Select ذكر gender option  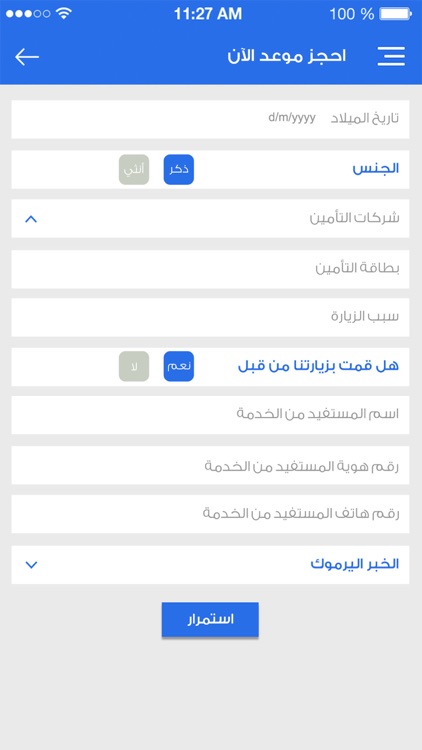[178, 169]
